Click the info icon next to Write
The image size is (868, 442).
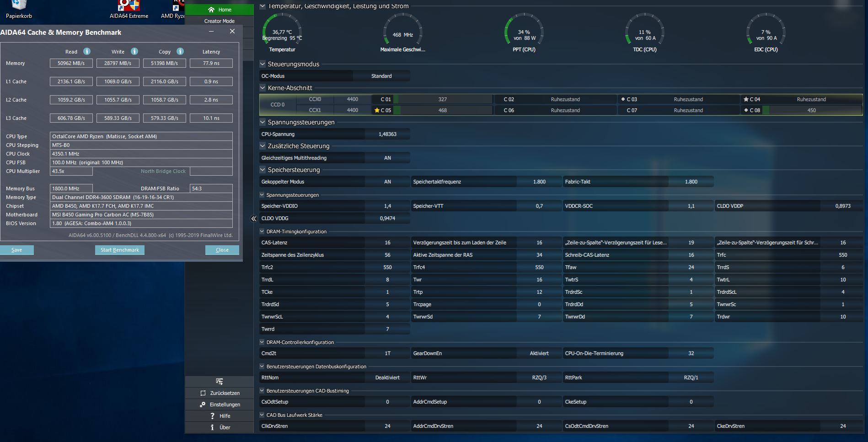pyautogui.click(x=134, y=51)
